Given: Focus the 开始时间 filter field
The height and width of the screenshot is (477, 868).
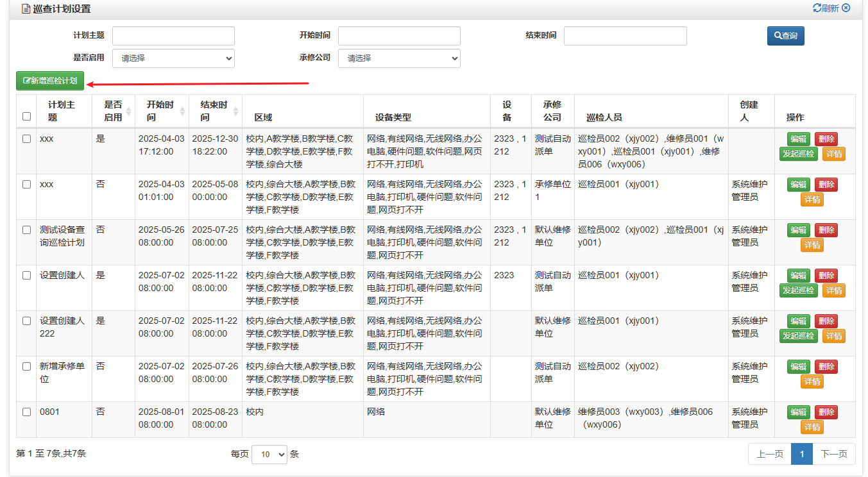Looking at the screenshot, I should 399,36.
